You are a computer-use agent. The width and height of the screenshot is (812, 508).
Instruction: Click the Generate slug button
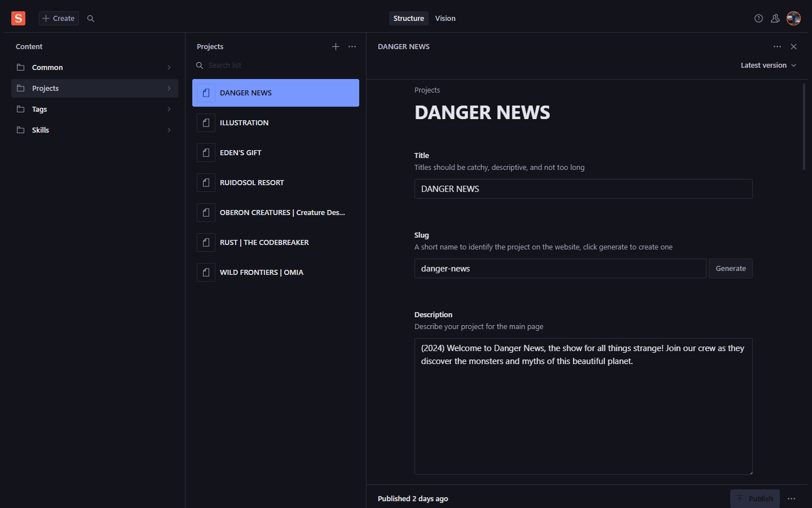(x=730, y=269)
